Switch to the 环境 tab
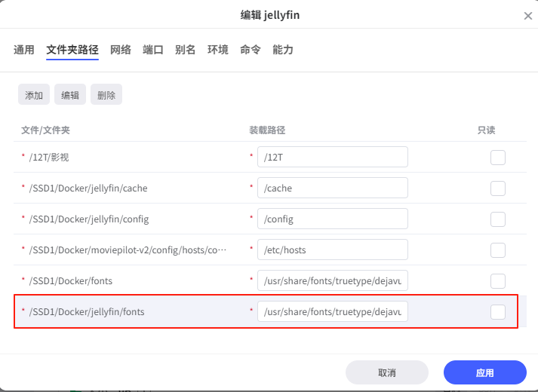 218,50
